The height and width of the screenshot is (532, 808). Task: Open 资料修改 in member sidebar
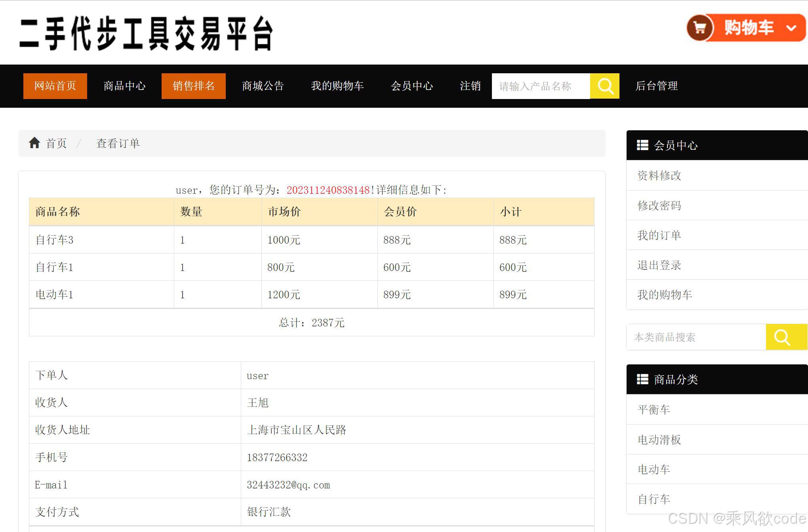click(659, 175)
